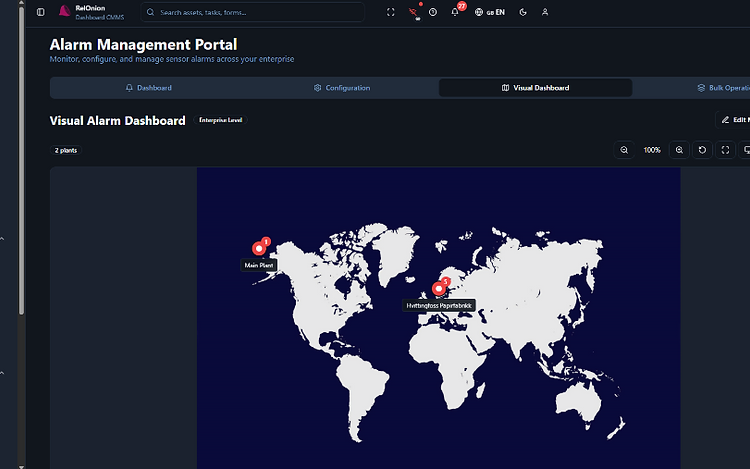Open the disconnected sensor status icon
This screenshot has height=469, width=750.
[x=413, y=12]
